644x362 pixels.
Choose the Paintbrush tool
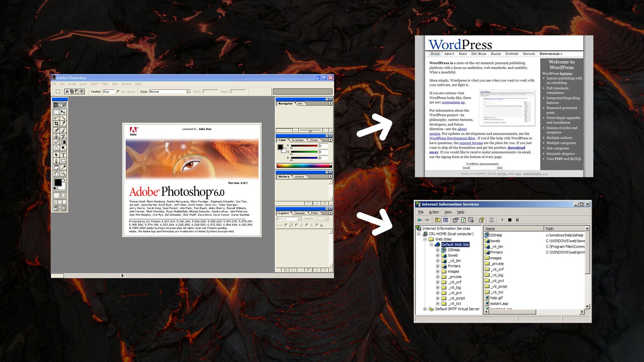pyautogui.click(x=63, y=130)
